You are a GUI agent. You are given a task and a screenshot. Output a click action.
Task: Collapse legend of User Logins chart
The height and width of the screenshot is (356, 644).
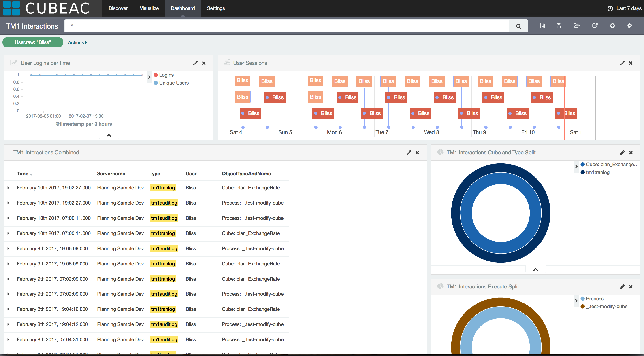pyautogui.click(x=149, y=77)
